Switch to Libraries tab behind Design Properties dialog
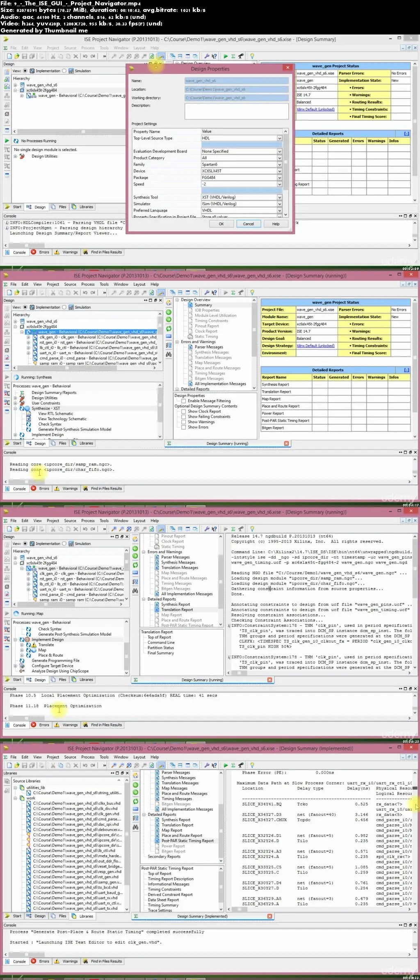420x980 pixels. 82,207
